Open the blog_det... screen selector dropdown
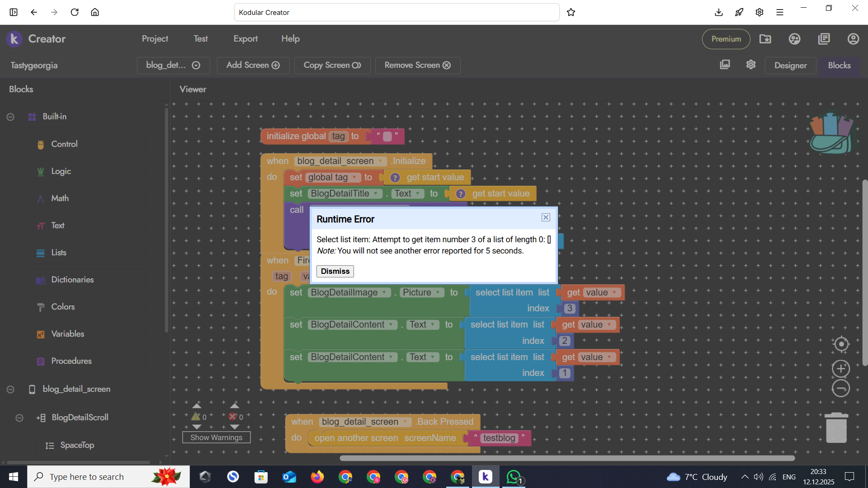The width and height of the screenshot is (868, 488). coord(173,65)
